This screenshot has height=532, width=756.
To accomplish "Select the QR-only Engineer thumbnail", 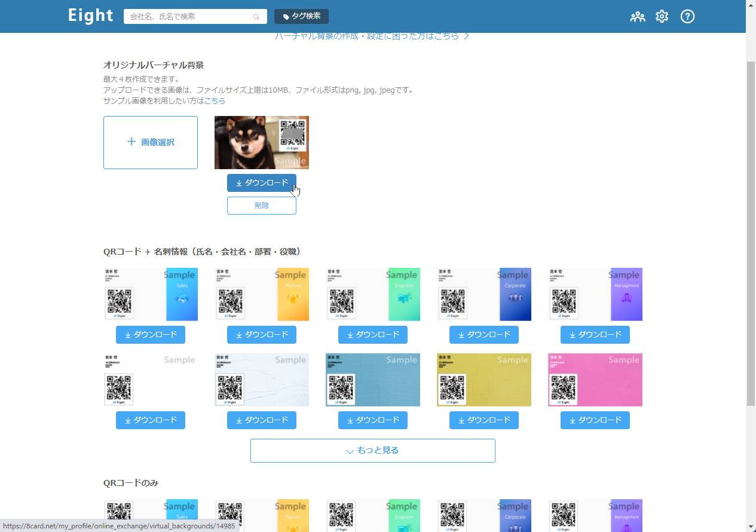I will click(x=373, y=515).
